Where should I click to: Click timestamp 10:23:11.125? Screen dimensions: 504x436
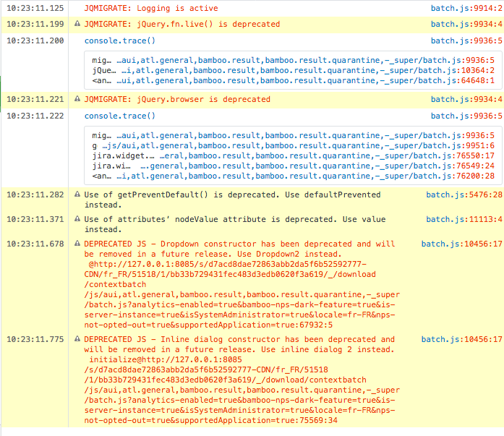click(x=35, y=8)
